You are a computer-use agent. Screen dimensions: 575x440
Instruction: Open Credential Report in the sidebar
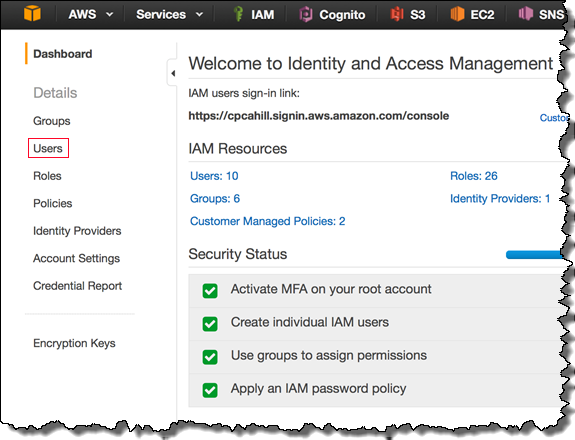78,286
